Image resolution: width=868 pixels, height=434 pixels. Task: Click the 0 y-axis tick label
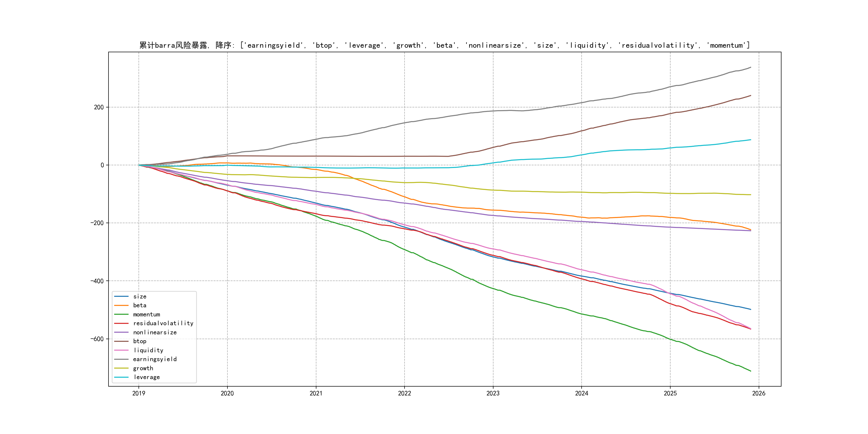(102, 165)
